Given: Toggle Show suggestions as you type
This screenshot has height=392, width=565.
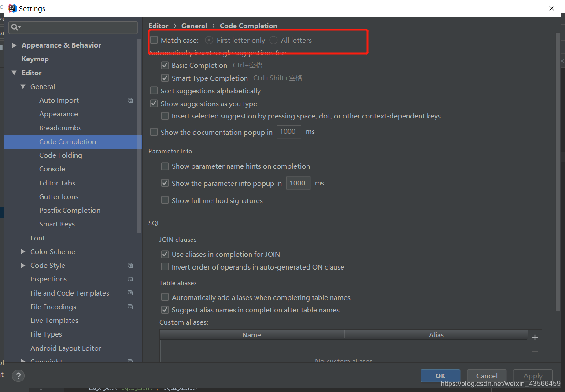Looking at the screenshot, I should click(154, 104).
